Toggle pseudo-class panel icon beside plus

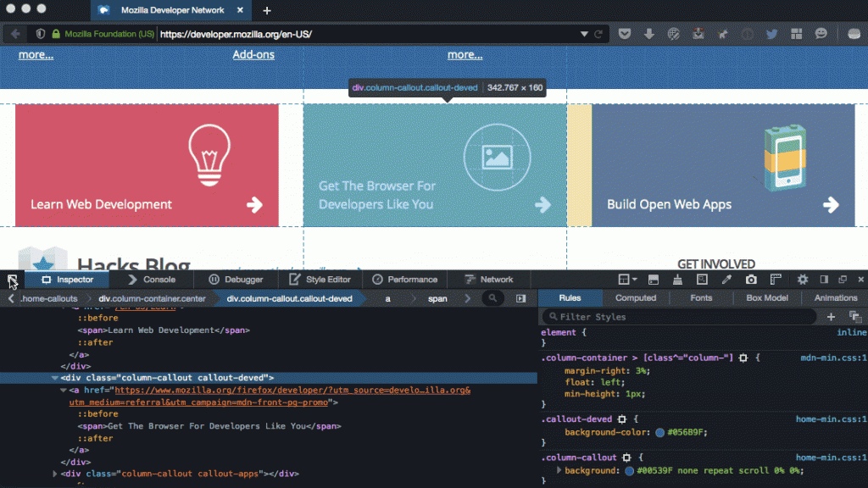[x=855, y=317]
